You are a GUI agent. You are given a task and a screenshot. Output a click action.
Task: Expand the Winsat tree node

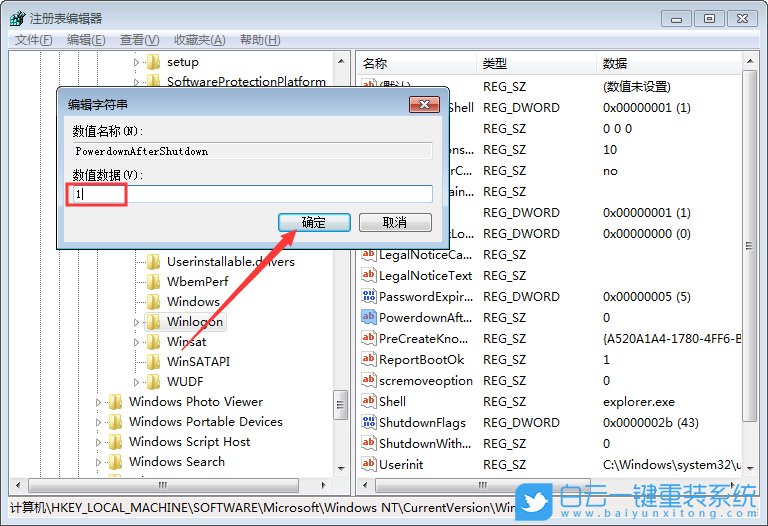(x=137, y=342)
